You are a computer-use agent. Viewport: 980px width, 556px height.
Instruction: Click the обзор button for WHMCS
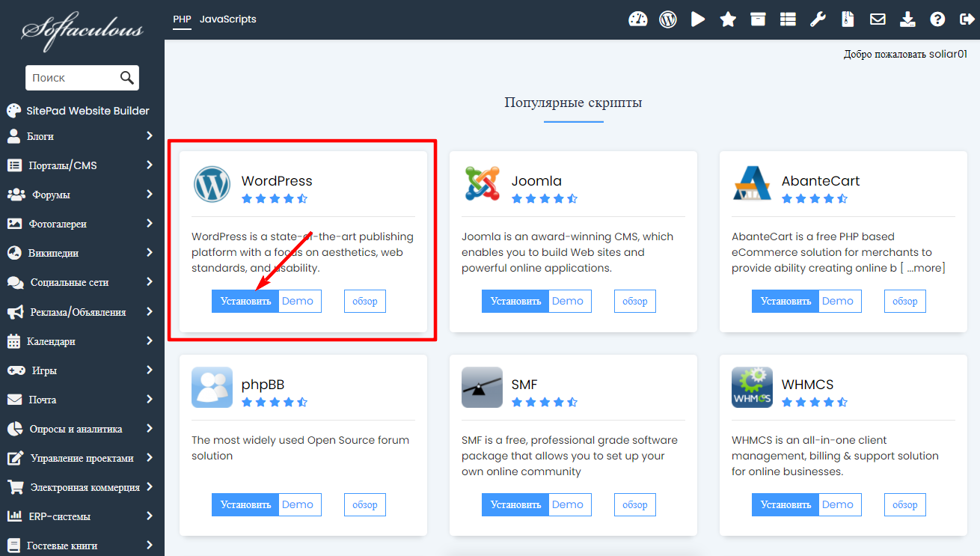904,504
